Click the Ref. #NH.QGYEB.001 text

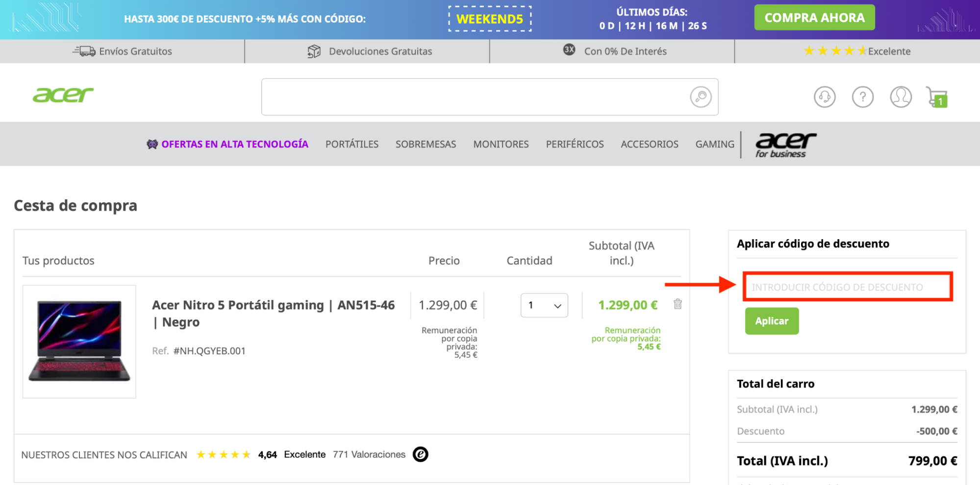[199, 351]
